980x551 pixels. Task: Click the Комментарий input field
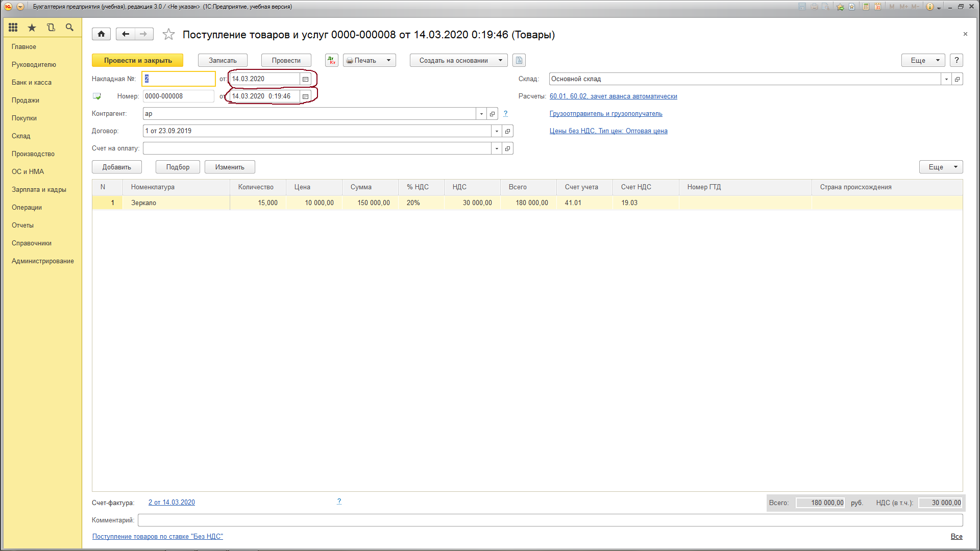pyautogui.click(x=550, y=520)
